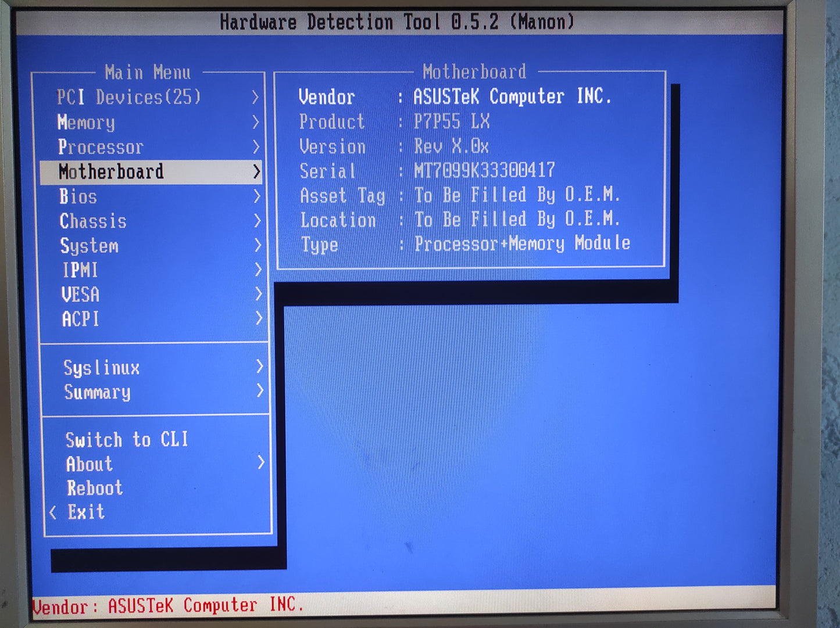The width and height of the screenshot is (840, 628).
Task: Click Switch to CLI
Action: click(127, 440)
